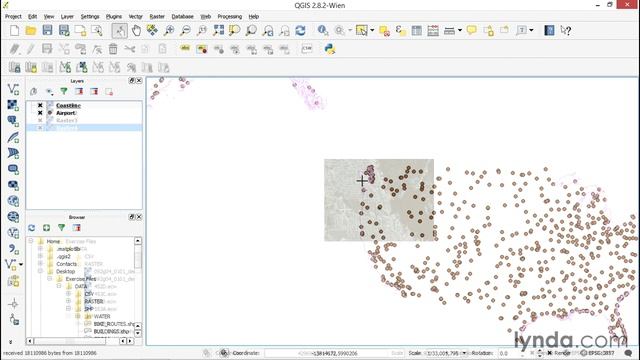Activate Pan Map to Selection

(152, 30)
